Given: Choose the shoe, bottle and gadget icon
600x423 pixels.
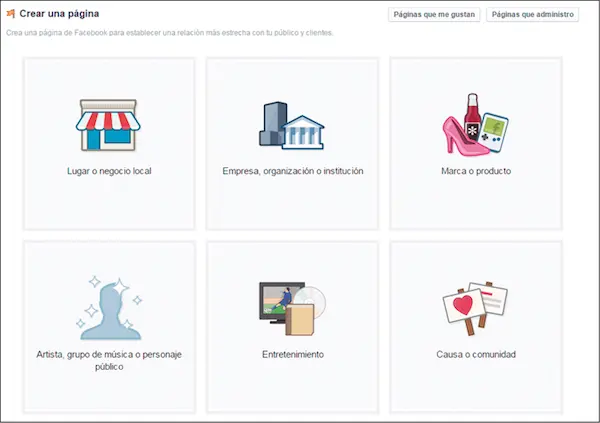Looking at the screenshot, I should [x=476, y=125].
